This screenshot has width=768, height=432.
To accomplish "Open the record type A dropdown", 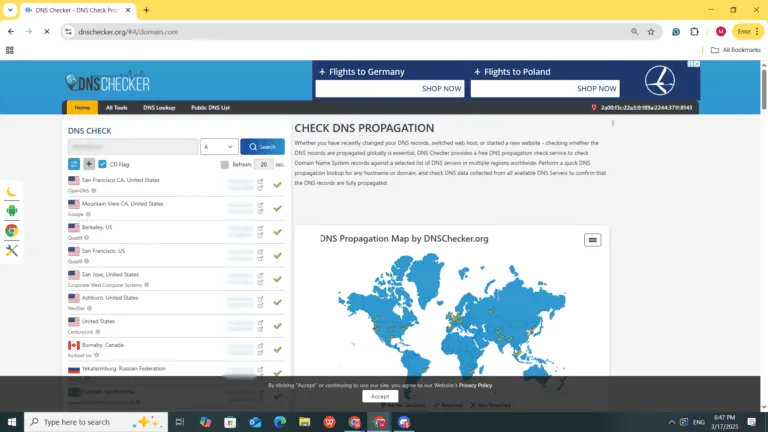I will pyautogui.click(x=219, y=146).
